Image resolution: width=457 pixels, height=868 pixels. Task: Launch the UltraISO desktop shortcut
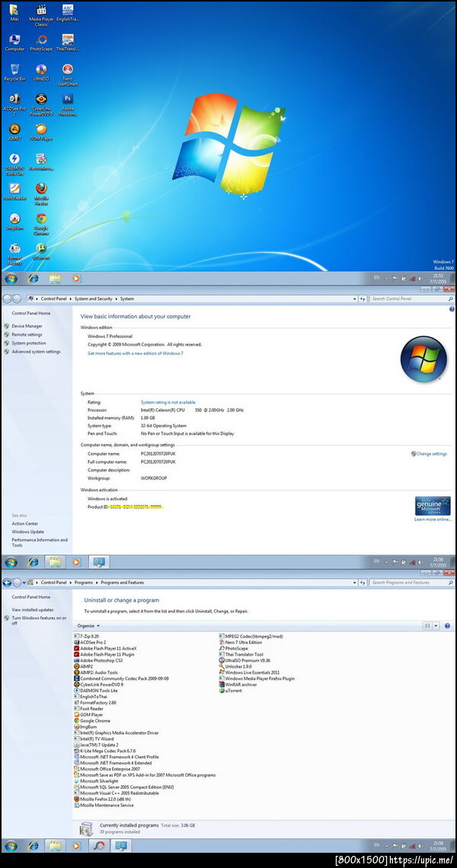(41, 72)
